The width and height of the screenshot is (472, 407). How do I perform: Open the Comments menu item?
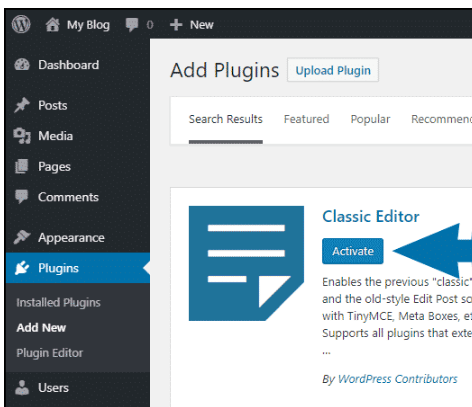pyautogui.click(x=68, y=197)
